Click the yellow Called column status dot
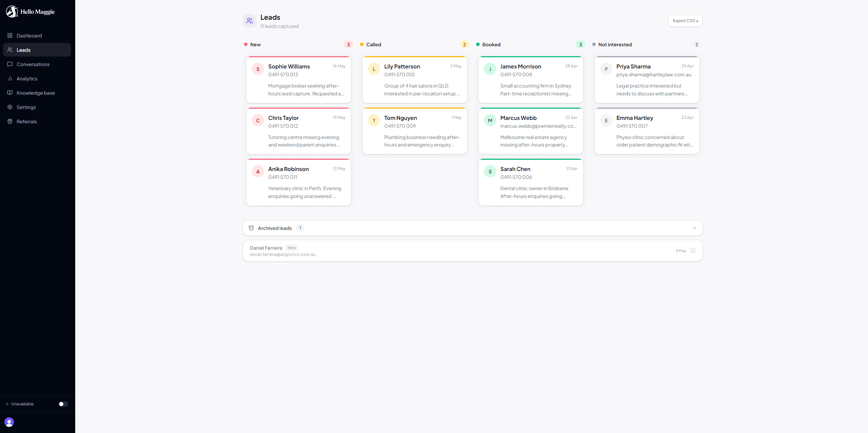The image size is (868, 433). pos(362,44)
